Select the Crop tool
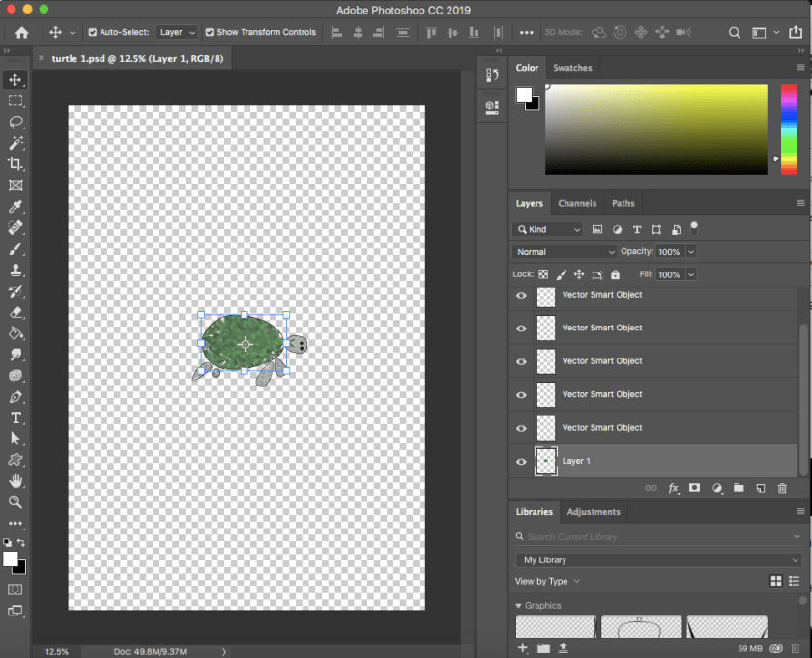Viewport: 812px width, 658px height. click(15, 164)
